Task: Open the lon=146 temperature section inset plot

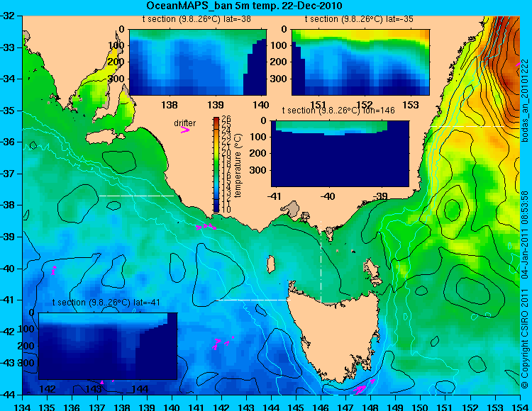Action: [340, 154]
